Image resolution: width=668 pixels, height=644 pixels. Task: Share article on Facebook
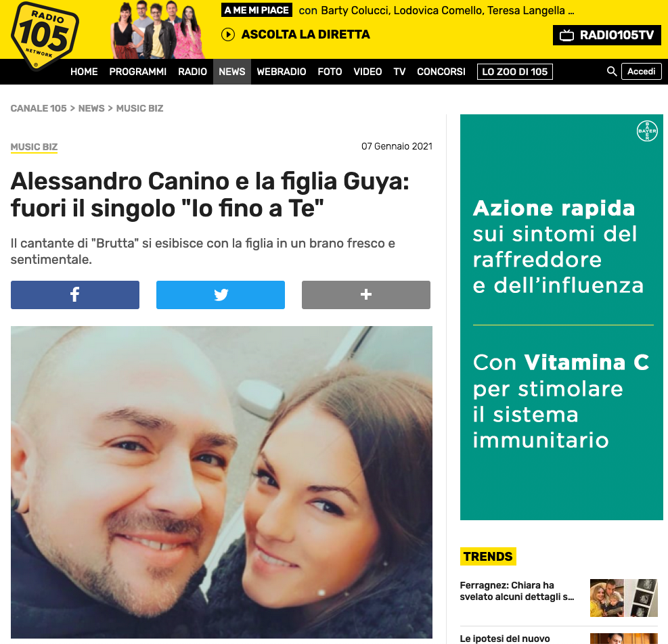(x=75, y=295)
